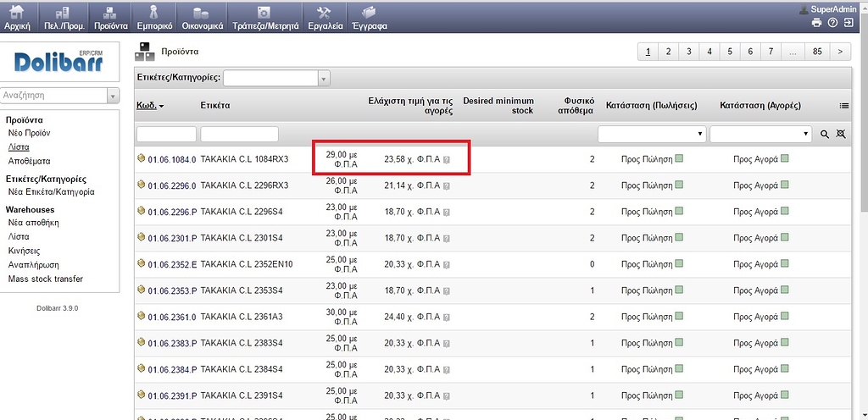868x420 pixels.
Task: Open the Ετικέτες/Κατηγορίες filter dropdown
Action: 277,78
